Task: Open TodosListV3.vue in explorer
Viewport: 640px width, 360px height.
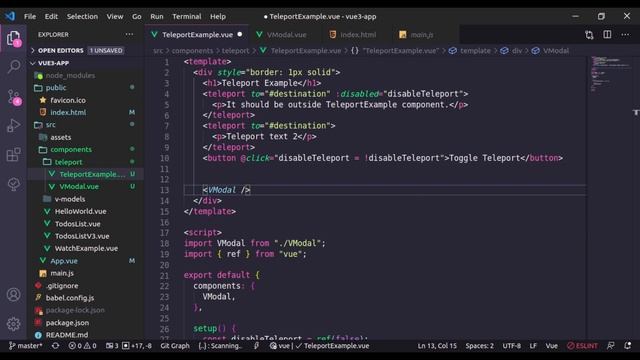Action: pyautogui.click(x=86, y=236)
